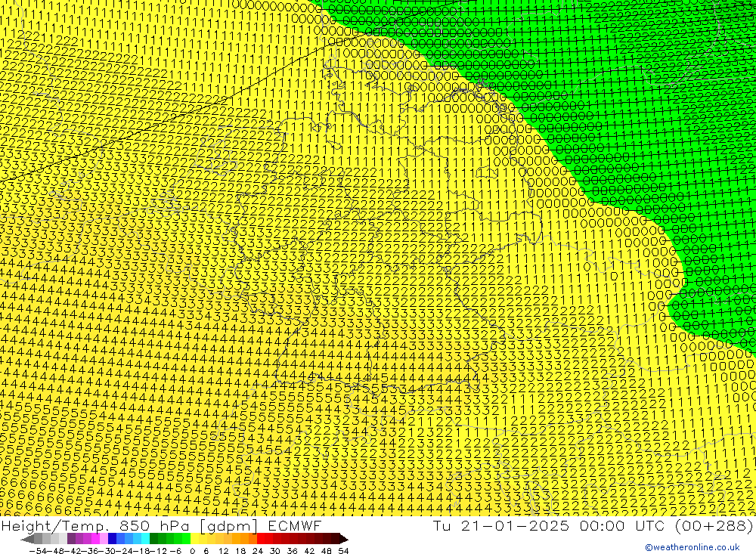Click the 'Height/Temp. 850 hPa [gdpm] ECMWF' title
The width and height of the screenshot is (756, 554).
(x=161, y=525)
